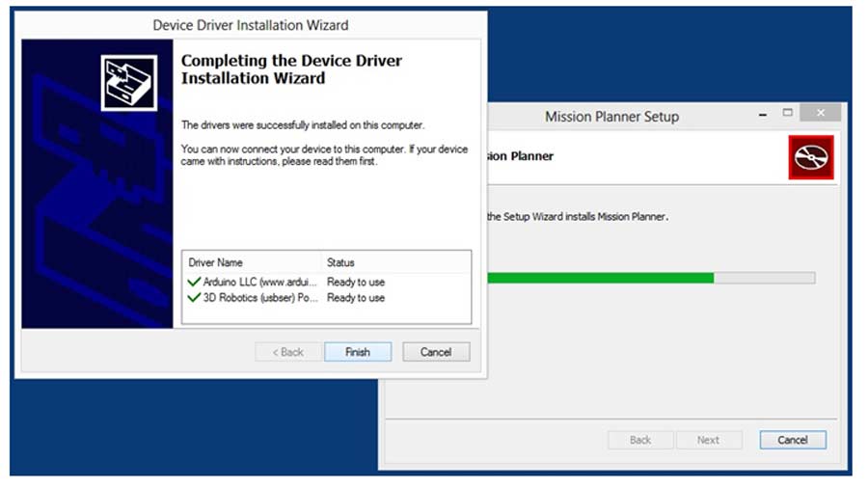868x488 pixels.
Task: Click the Setup Wizard installs Mission Planner text
Action: pyautogui.click(x=578, y=217)
